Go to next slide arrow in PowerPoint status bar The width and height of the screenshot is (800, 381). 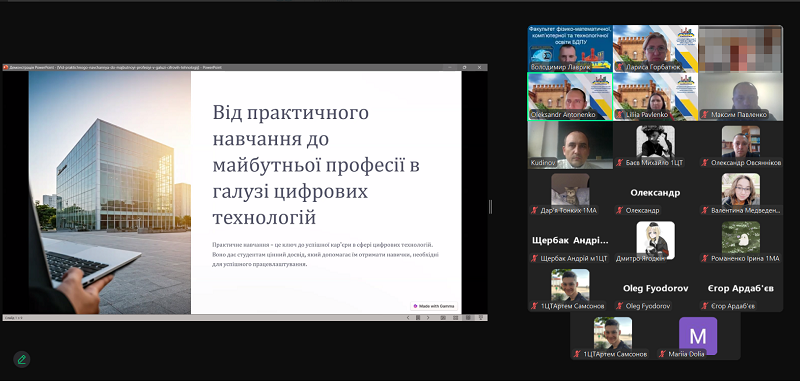(x=428, y=318)
